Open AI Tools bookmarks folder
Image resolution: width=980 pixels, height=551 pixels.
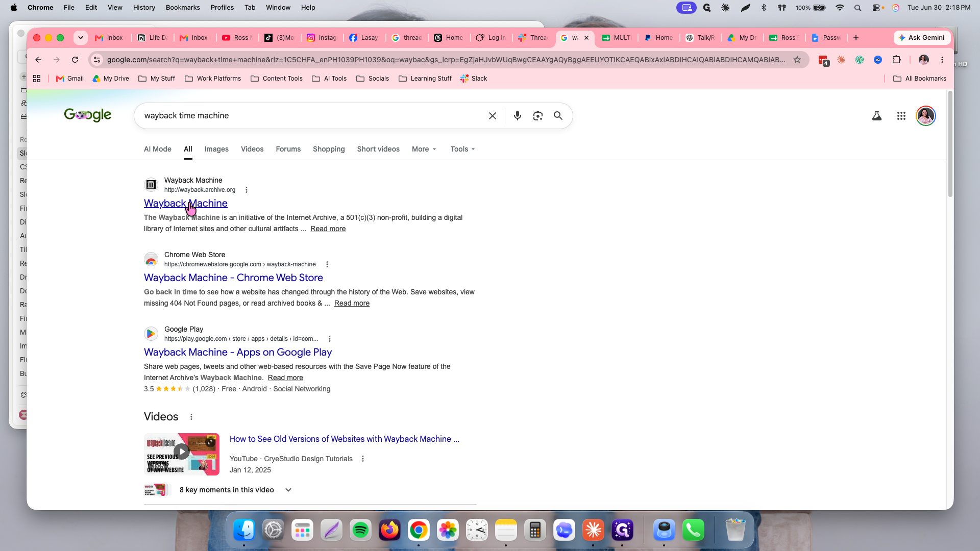[x=329, y=79]
